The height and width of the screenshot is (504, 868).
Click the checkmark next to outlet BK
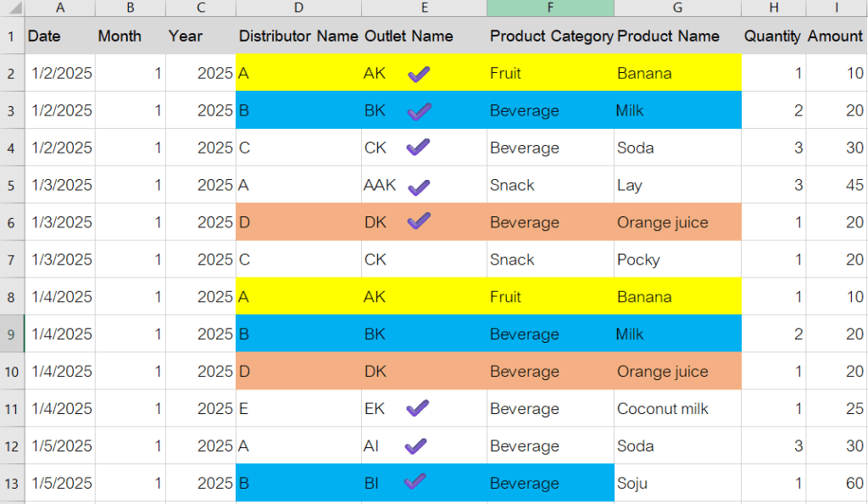[419, 111]
